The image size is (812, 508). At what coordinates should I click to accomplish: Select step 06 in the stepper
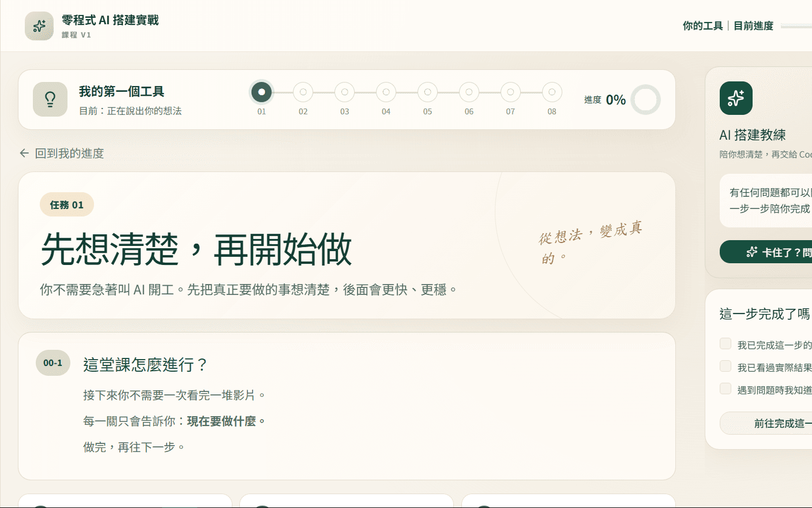coord(469,92)
